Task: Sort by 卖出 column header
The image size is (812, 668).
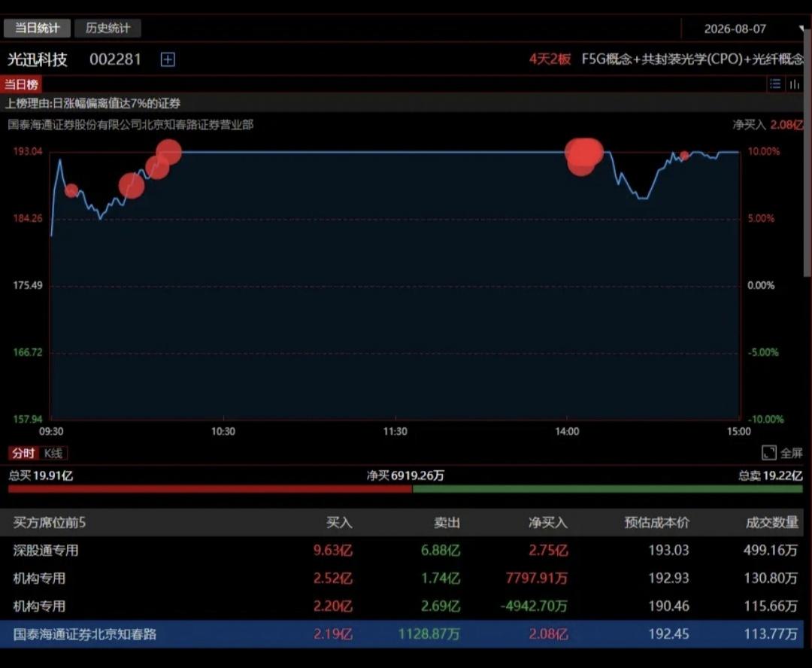Action: [447, 522]
